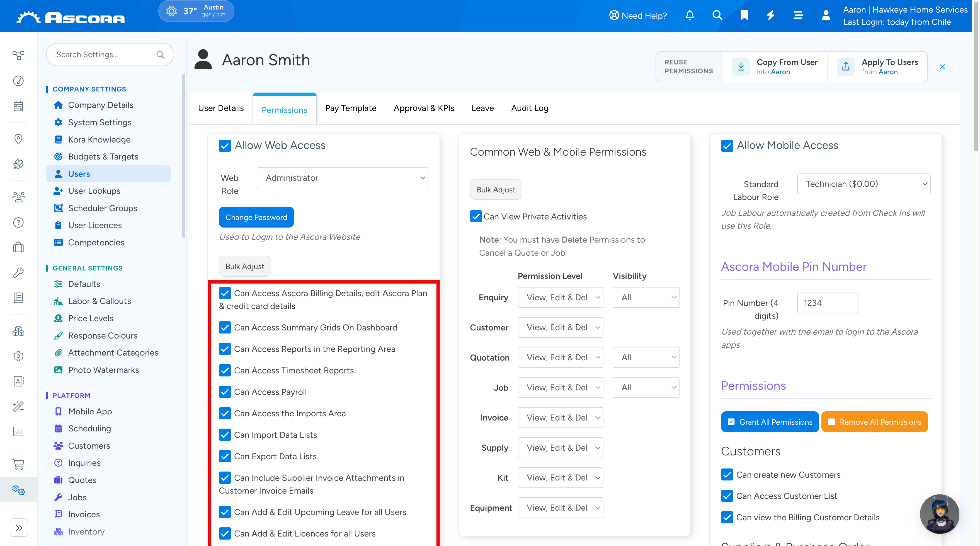Screen dimensions: 980x546
Task: Toggle the Allow Web Access checkbox
Action: [225, 146]
